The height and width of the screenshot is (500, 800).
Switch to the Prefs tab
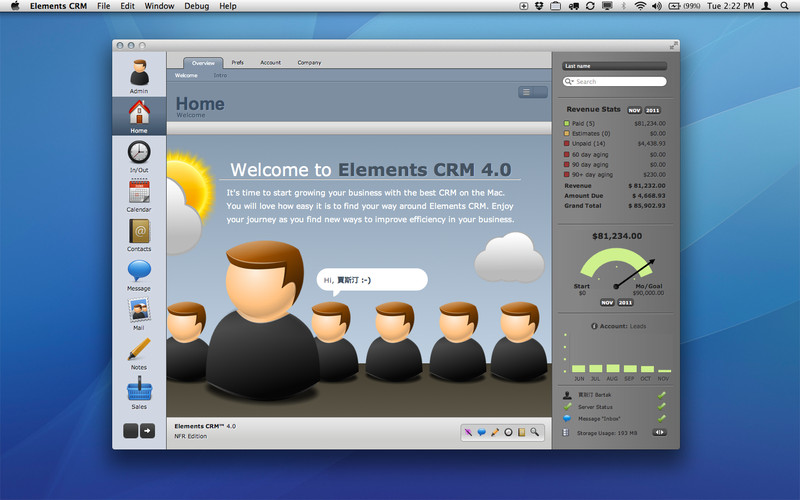click(x=238, y=62)
